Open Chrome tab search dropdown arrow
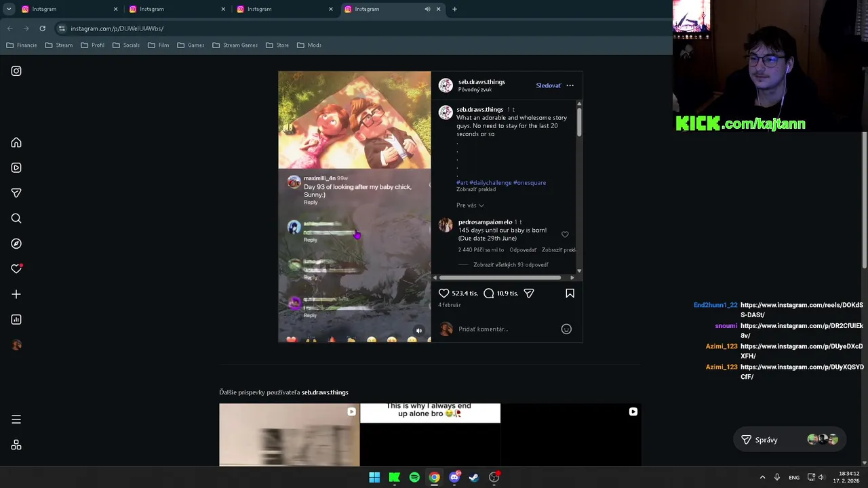 pyautogui.click(x=9, y=9)
